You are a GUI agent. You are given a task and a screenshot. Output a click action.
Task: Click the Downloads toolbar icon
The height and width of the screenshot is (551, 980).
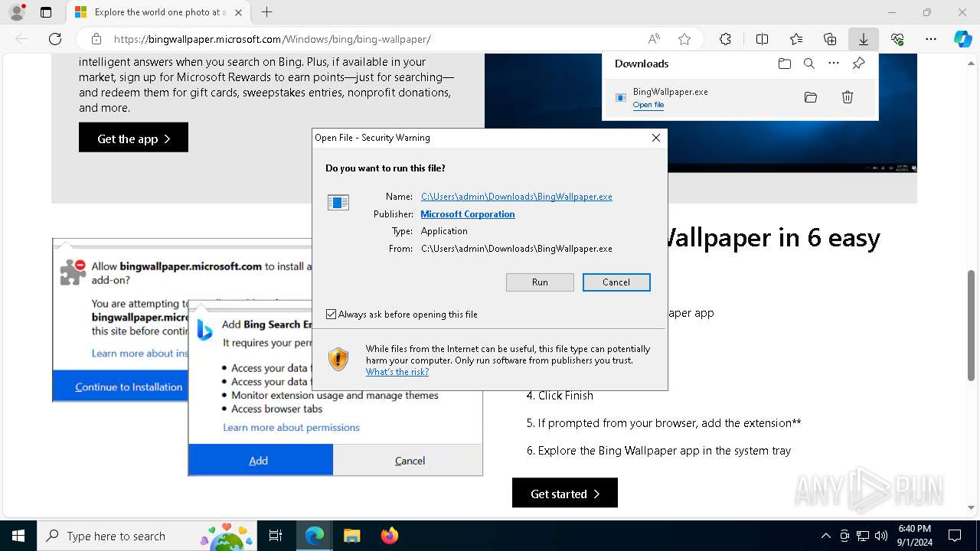[x=863, y=39]
